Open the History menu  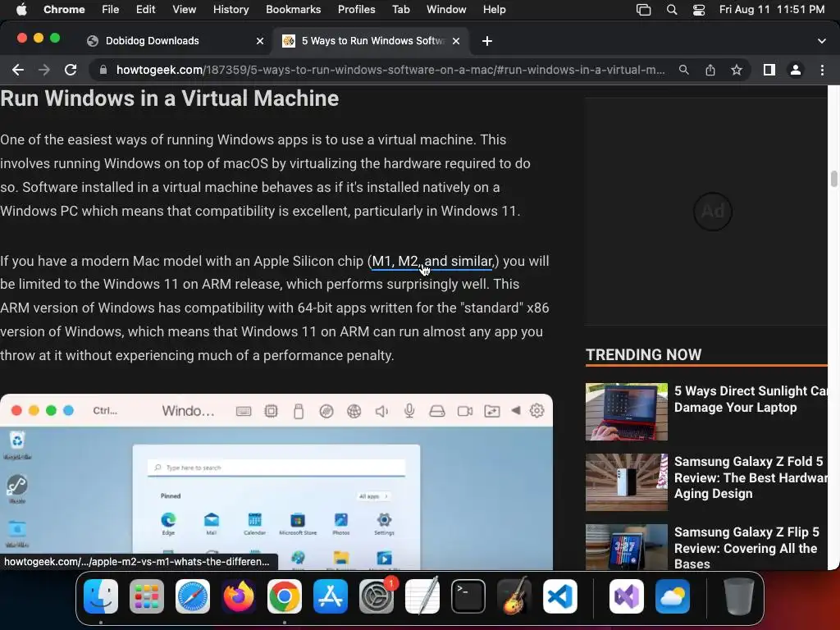[x=231, y=9]
